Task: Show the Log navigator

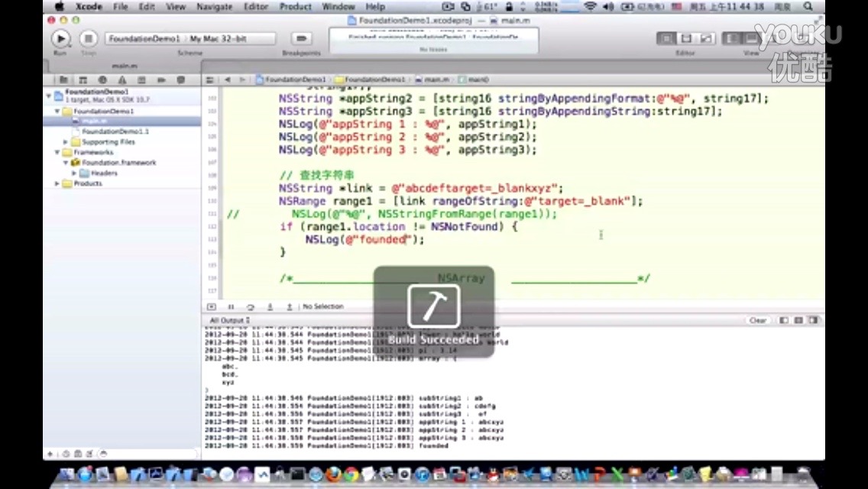Action: tap(180, 79)
